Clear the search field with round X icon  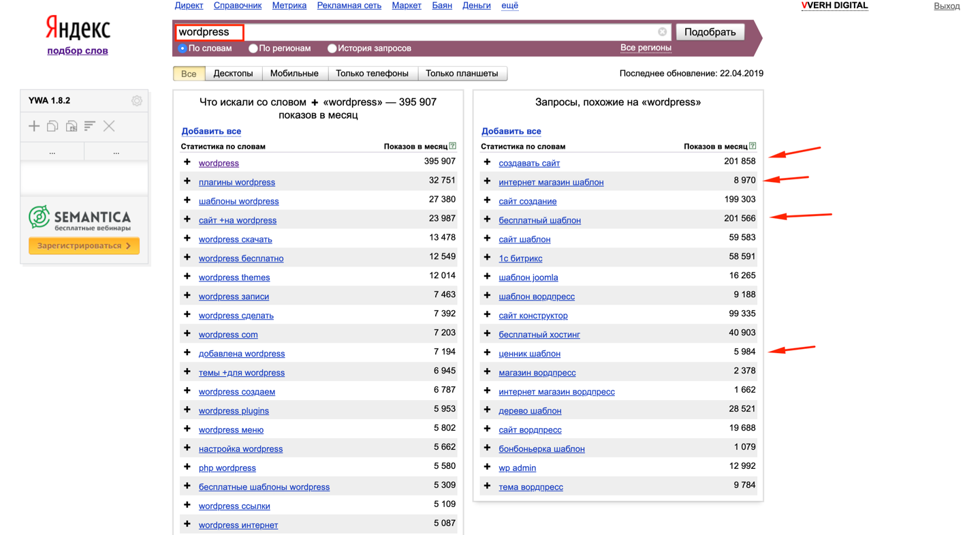tap(662, 32)
